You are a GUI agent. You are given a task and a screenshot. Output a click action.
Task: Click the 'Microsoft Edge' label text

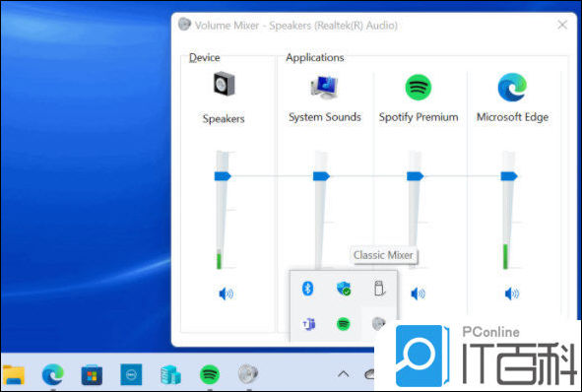click(512, 117)
